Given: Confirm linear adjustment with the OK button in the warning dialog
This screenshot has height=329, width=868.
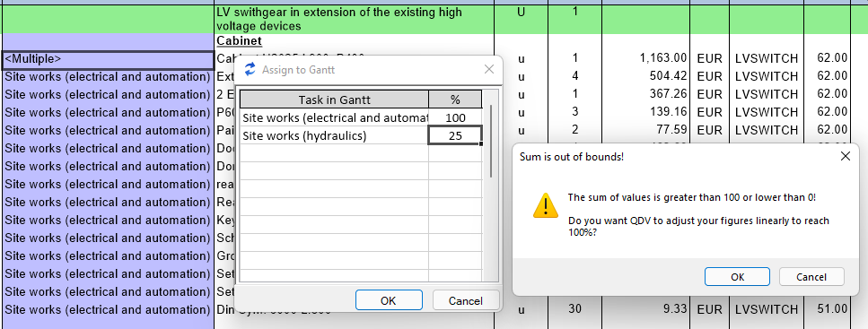Looking at the screenshot, I should (x=737, y=277).
